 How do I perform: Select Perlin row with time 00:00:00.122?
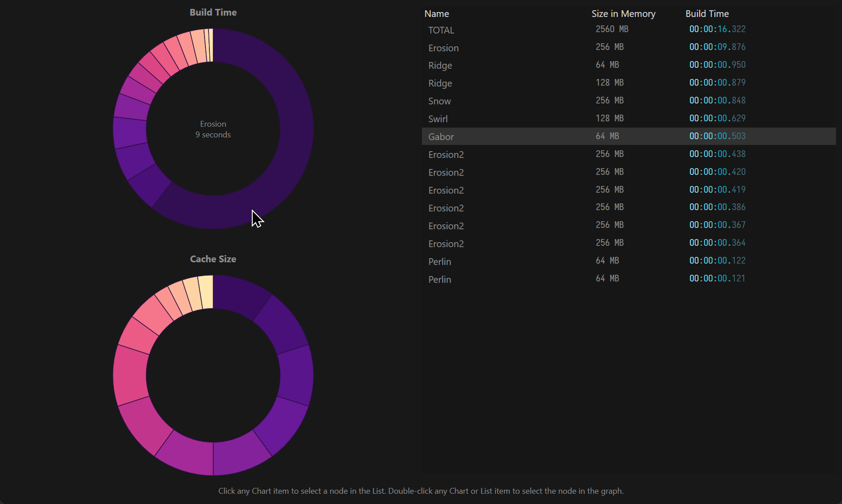[x=629, y=261]
